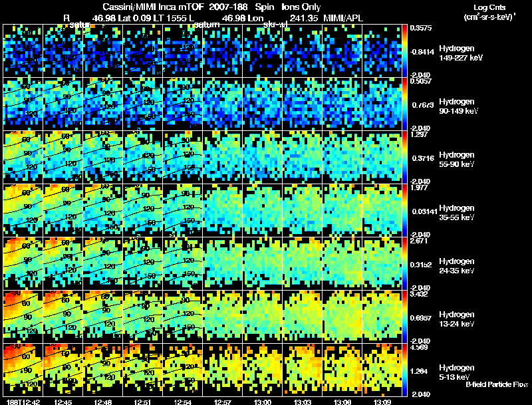This screenshot has width=532, height=405.
Task: Select the 'Hydrogen 90-149 keV' row label
Action: [458, 106]
